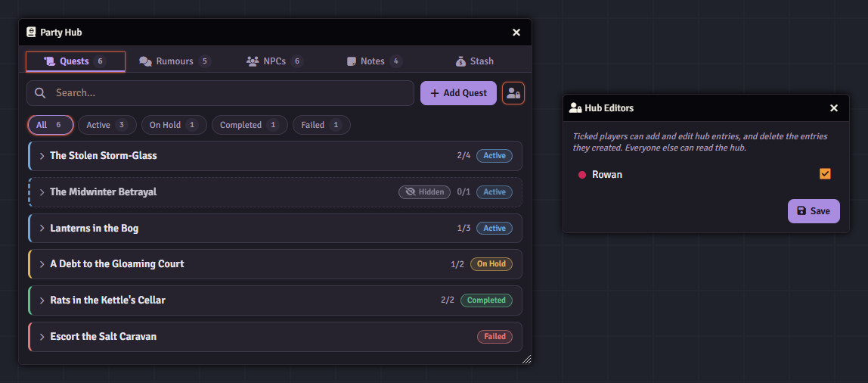Screen dimensions: 868x383
Task: Switch to the Rumours tab
Action: [175, 61]
